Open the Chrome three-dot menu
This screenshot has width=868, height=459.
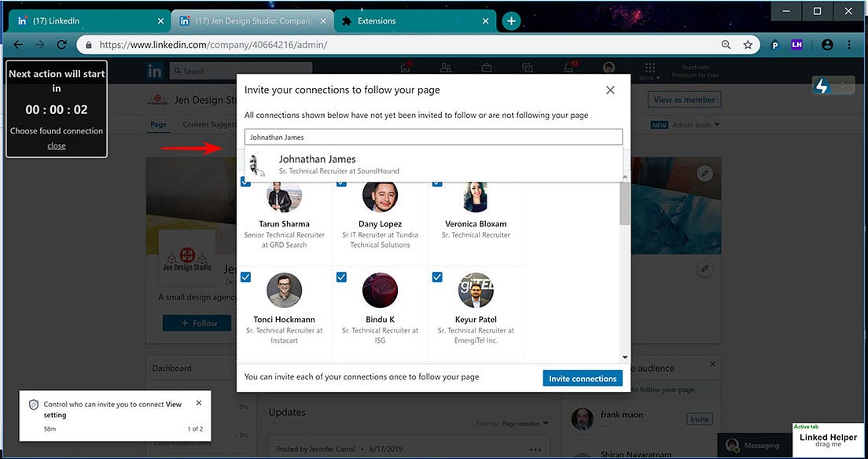pos(849,45)
